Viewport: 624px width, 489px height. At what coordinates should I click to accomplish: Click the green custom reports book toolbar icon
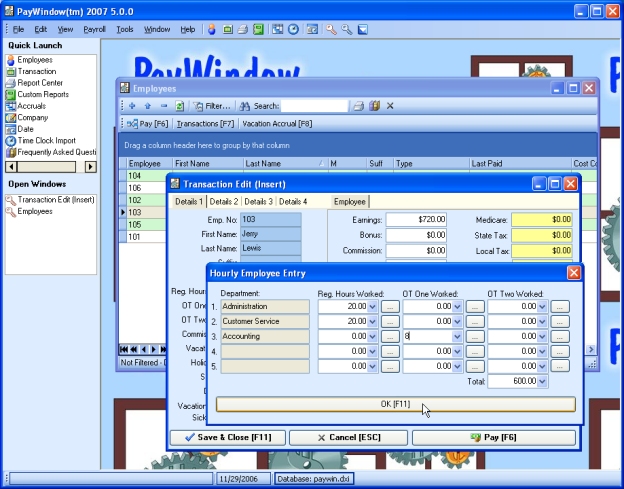(x=258, y=29)
